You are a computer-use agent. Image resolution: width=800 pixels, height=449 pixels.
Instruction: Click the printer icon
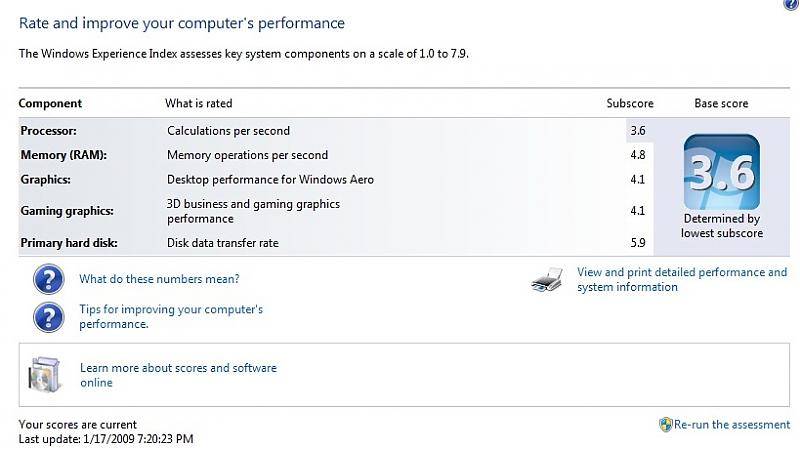click(x=547, y=280)
